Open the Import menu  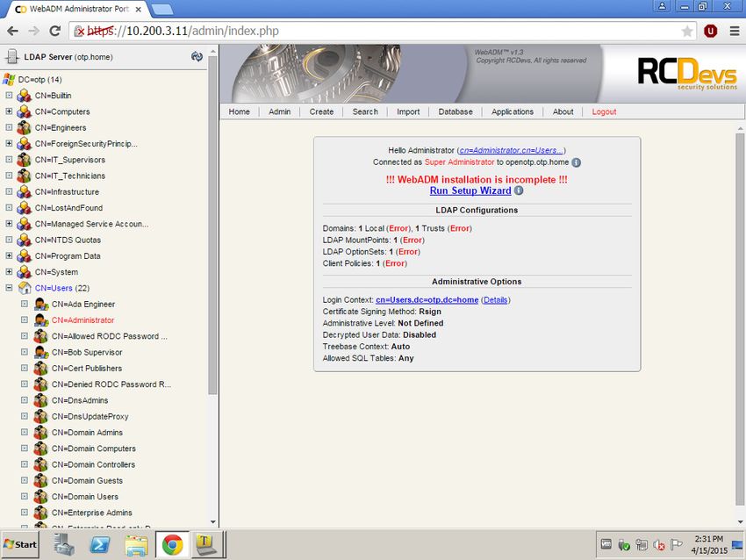pos(408,111)
